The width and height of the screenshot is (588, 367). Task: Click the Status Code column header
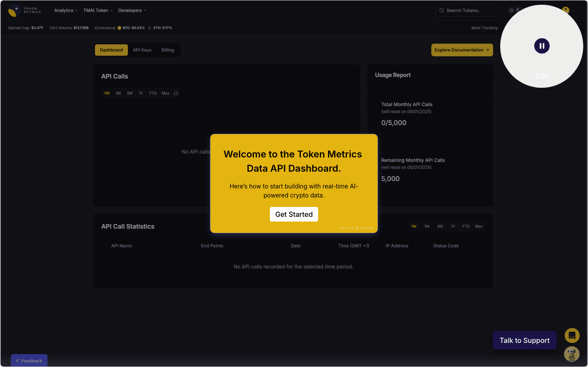tap(446, 246)
